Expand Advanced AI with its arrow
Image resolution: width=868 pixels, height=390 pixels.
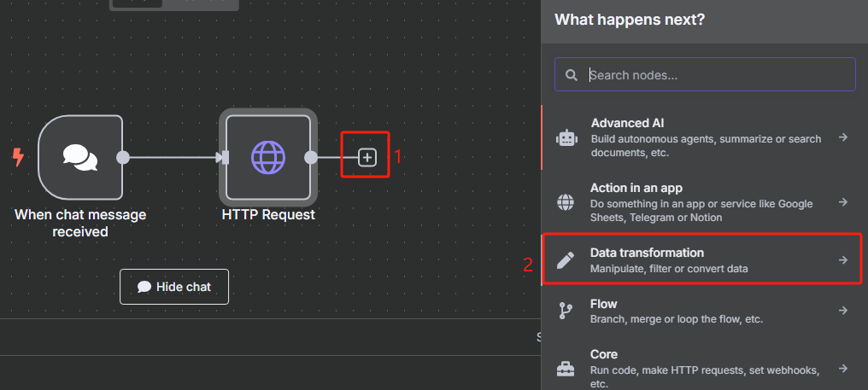pyautogui.click(x=843, y=137)
